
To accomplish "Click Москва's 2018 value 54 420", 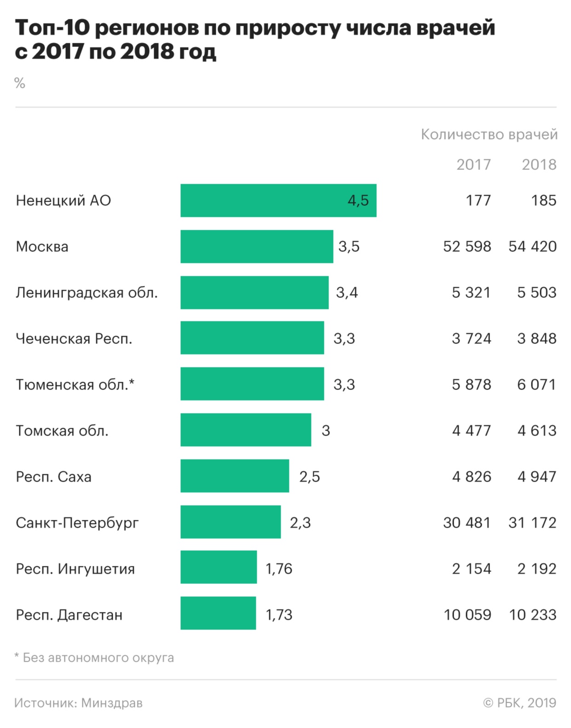I will (532, 246).
